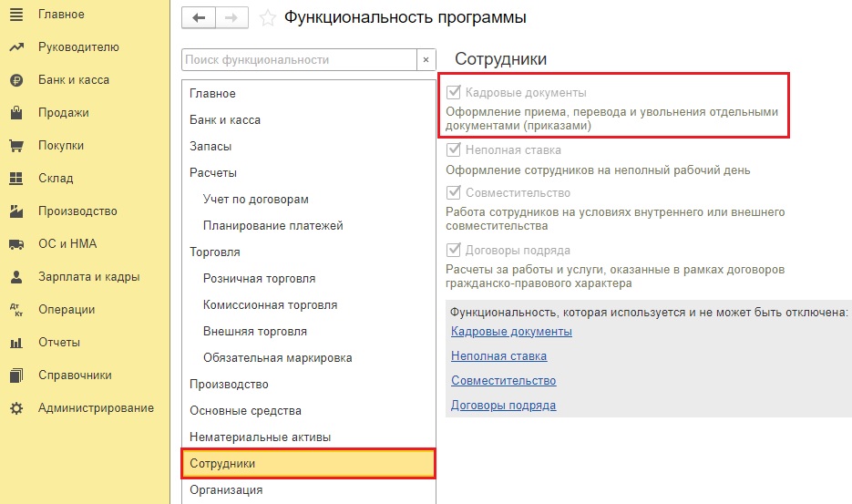Open the Продажи sidebar section
The image size is (852, 504).
pyautogui.click(x=63, y=112)
